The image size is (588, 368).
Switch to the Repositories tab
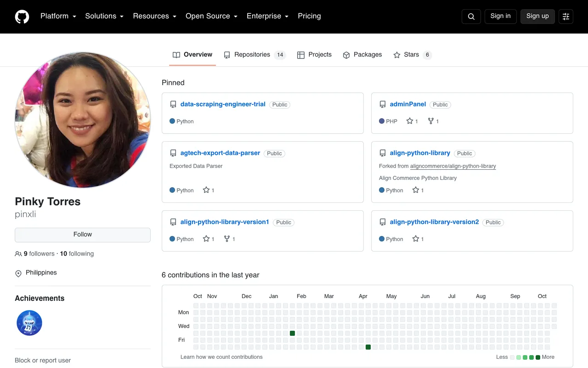tap(254, 55)
